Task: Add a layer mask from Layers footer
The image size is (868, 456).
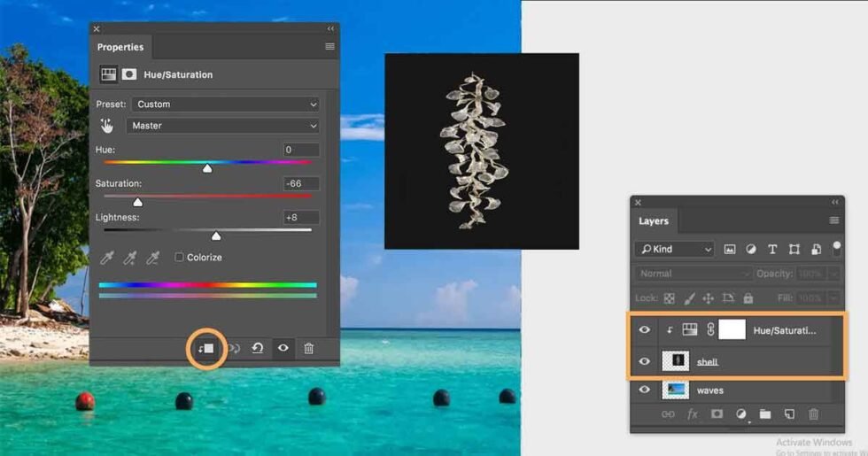Action: click(x=717, y=414)
